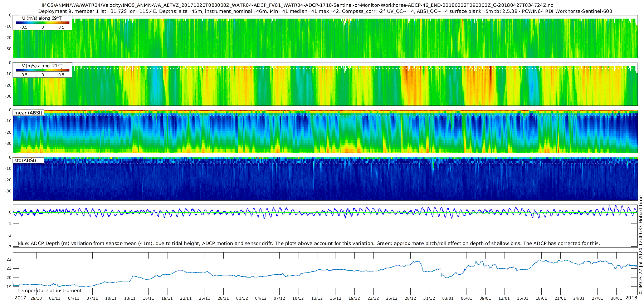644x304 pixels.
Task: Click the 10/11 date tick label
Action: click(x=111, y=298)
